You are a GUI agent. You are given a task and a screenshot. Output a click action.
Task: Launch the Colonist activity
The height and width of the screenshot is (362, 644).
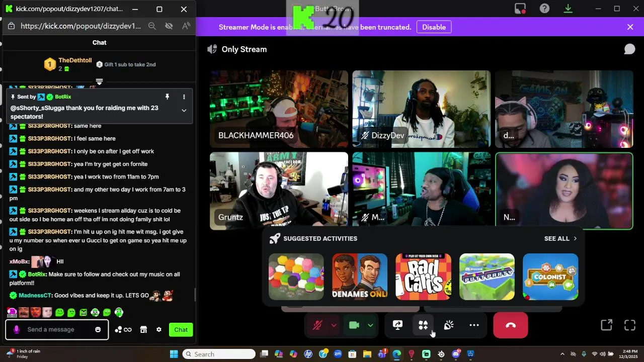tap(550, 277)
